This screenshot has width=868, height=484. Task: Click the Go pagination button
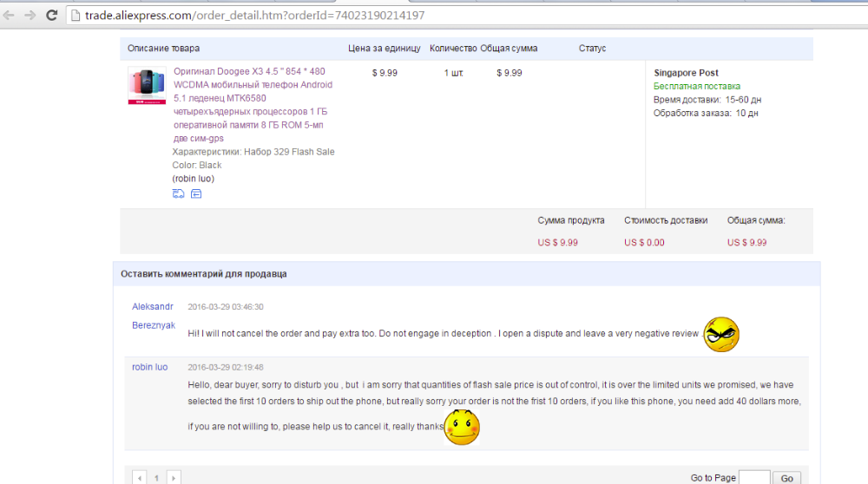click(786, 478)
